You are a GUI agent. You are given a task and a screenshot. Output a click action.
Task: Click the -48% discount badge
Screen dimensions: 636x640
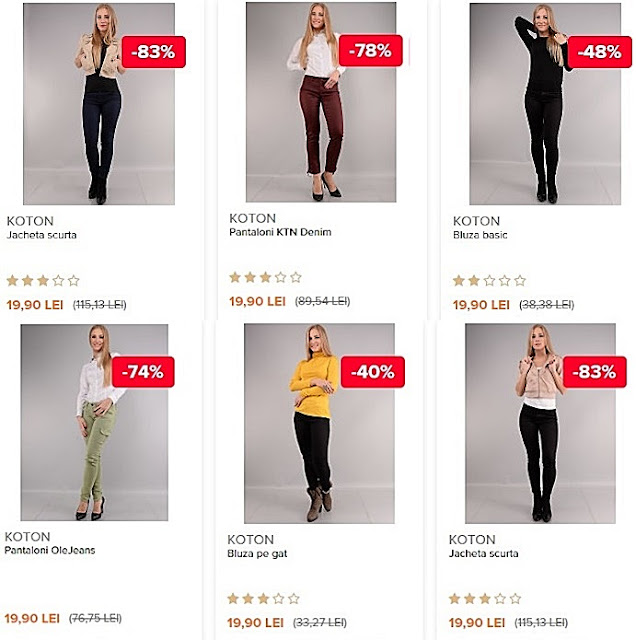[x=599, y=52]
